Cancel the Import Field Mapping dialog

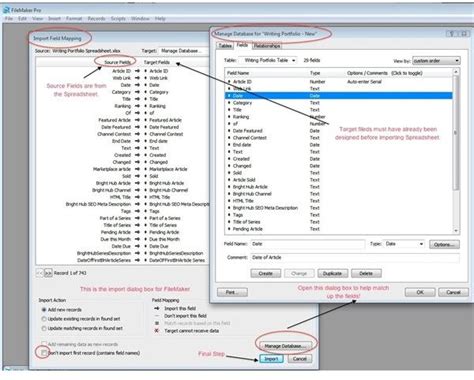tap(300, 359)
